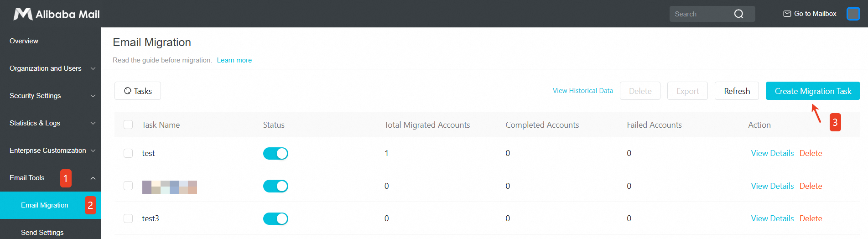
Task: Open the Tasks button
Action: pyautogui.click(x=138, y=91)
